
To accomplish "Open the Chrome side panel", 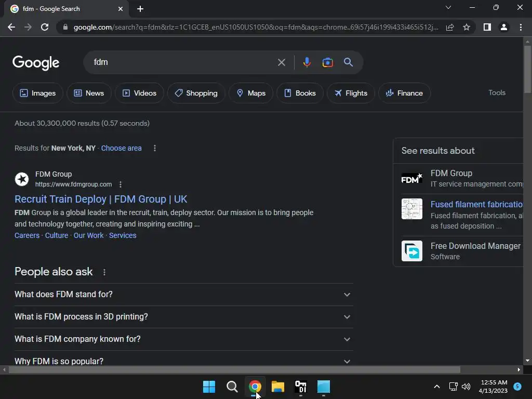I will 487,27.
